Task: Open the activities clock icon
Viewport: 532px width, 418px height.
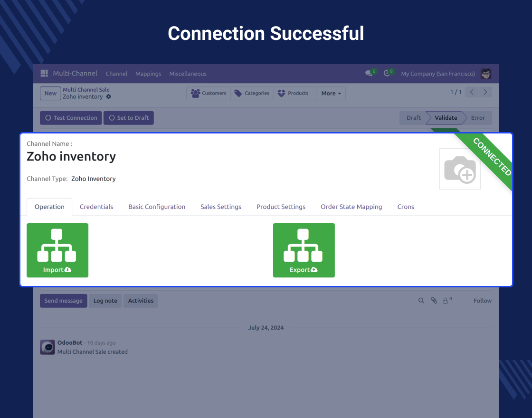Action: (x=387, y=73)
